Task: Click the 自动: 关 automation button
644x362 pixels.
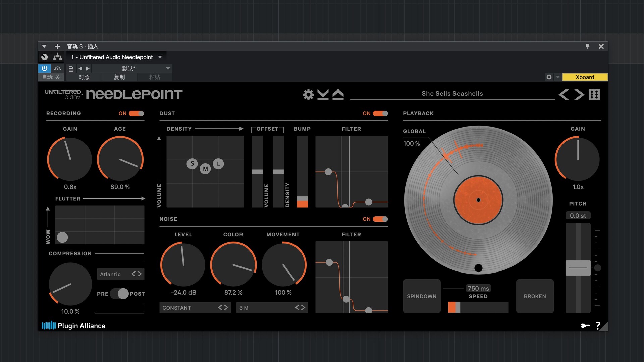Action: point(51,77)
